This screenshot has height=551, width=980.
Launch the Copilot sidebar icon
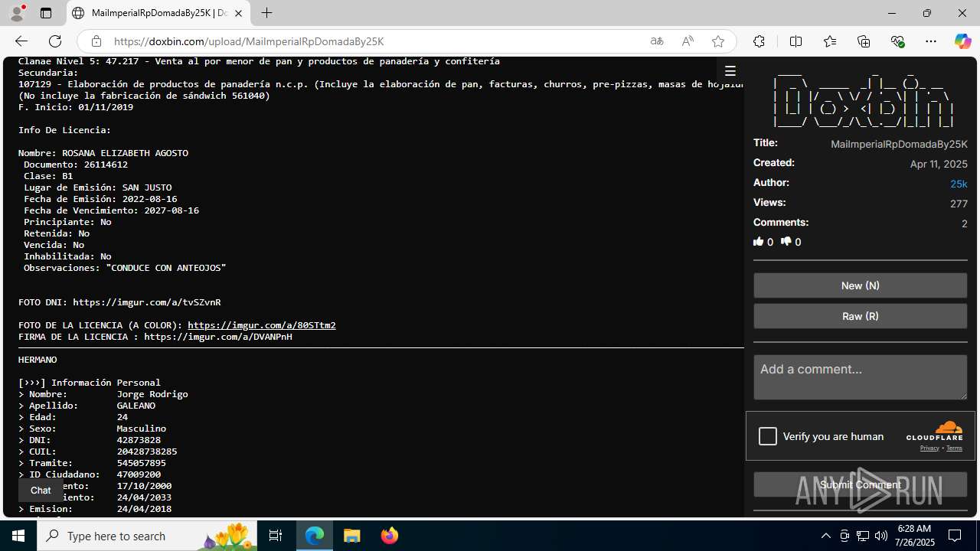[x=962, y=41]
